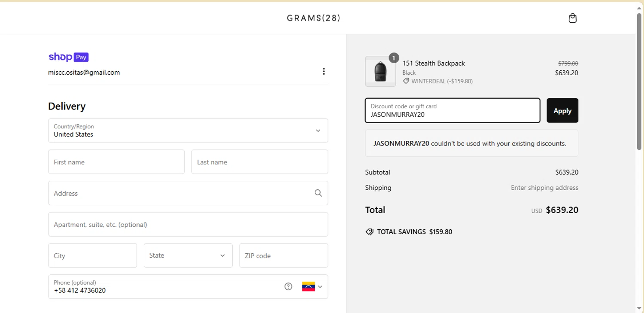644x313 pixels.
Task: Click the address search magnifier icon
Action: click(x=318, y=193)
